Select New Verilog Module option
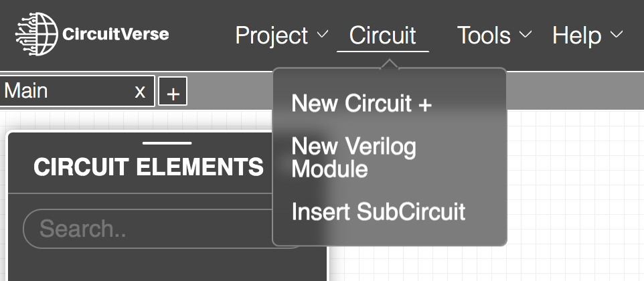 coord(353,157)
